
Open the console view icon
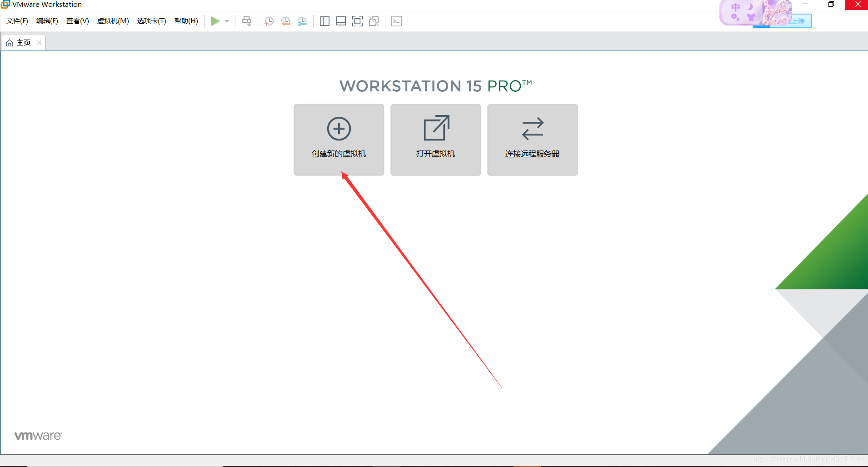point(396,21)
